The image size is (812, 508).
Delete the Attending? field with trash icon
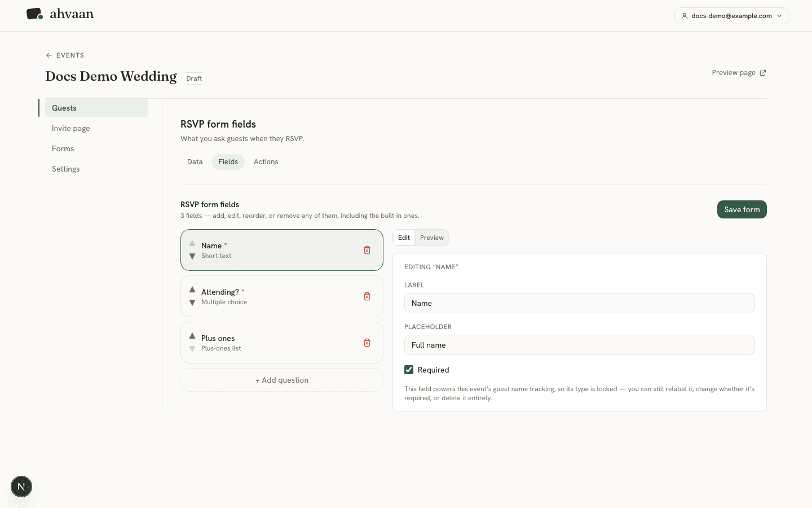[x=367, y=296]
